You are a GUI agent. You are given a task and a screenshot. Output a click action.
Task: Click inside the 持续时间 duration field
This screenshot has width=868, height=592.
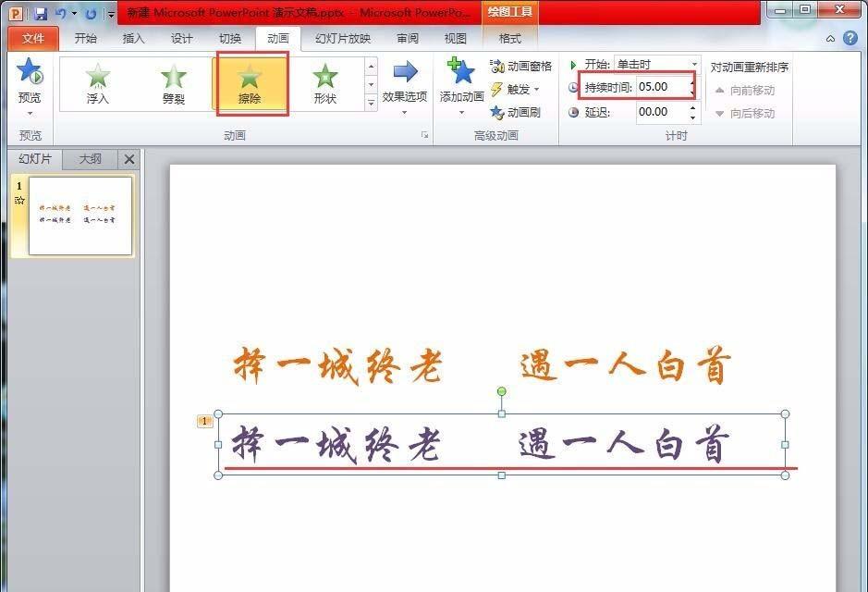[665, 87]
